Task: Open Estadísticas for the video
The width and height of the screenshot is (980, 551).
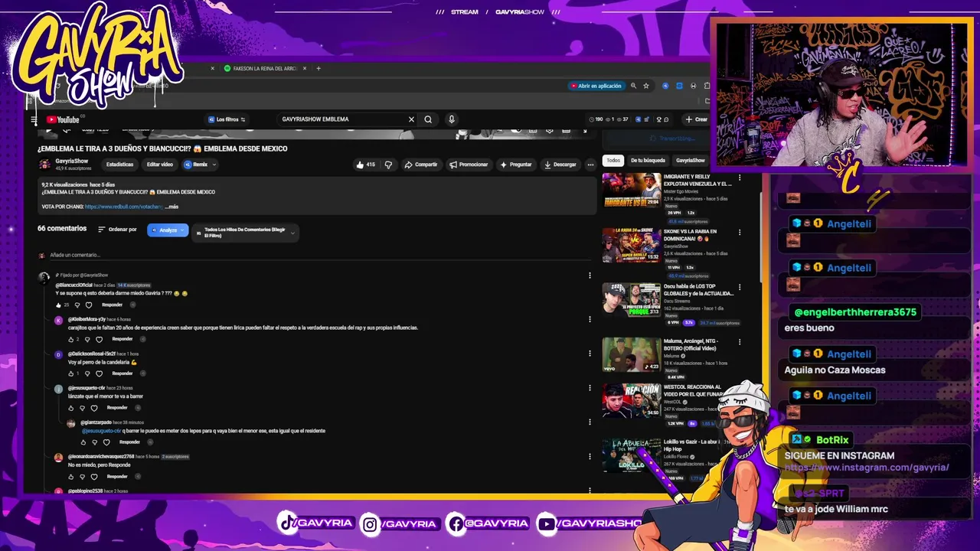Action: [x=119, y=165]
